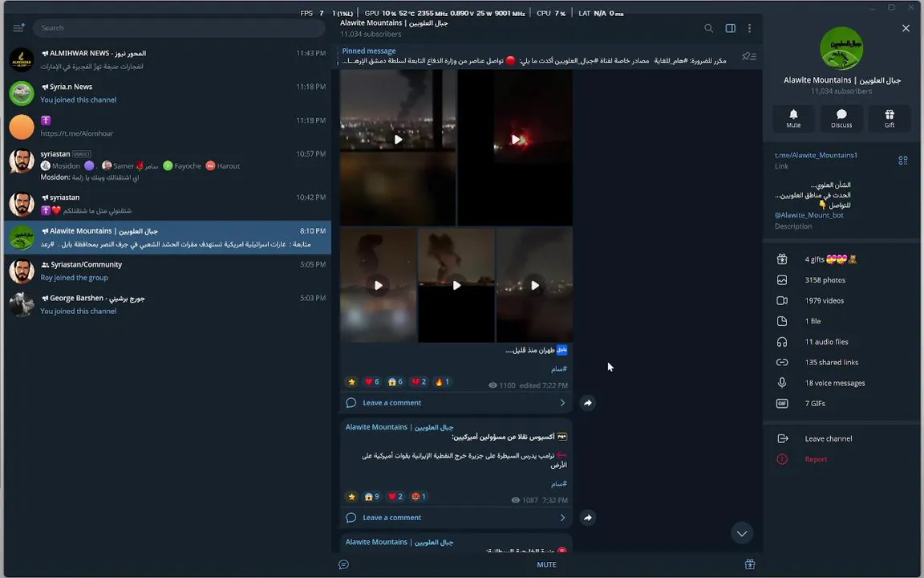Click red heart reaction with count 2
Screen dimensions: 924x578
(x=395, y=497)
